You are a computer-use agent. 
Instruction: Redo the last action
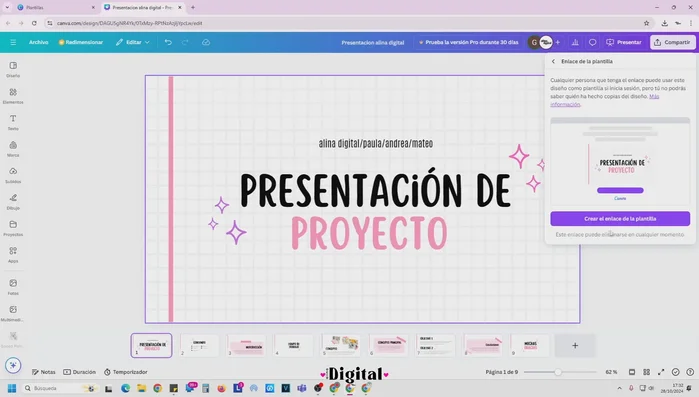(185, 42)
